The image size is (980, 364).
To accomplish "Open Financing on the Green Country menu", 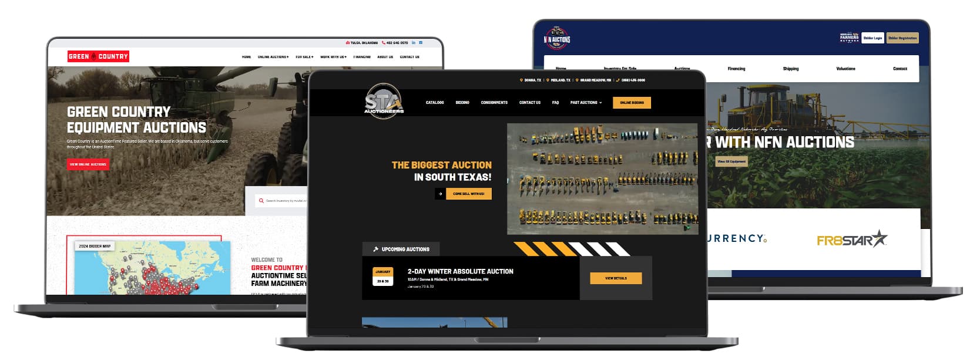I will click(362, 57).
